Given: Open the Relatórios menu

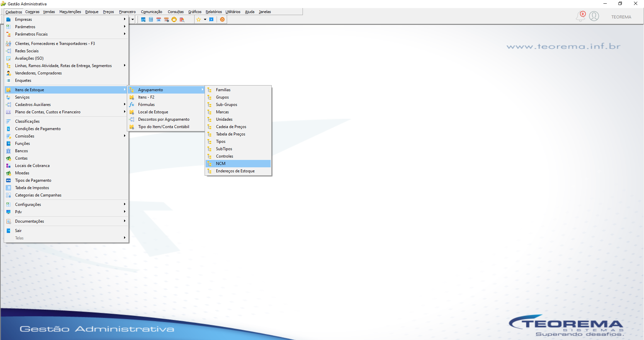Looking at the screenshot, I should [x=214, y=12].
